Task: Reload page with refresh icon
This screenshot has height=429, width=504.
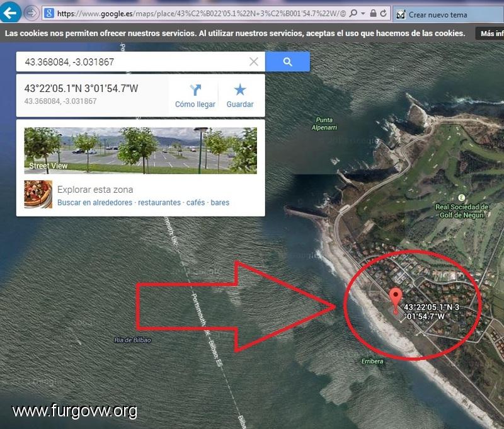Action: pyautogui.click(x=383, y=13)
